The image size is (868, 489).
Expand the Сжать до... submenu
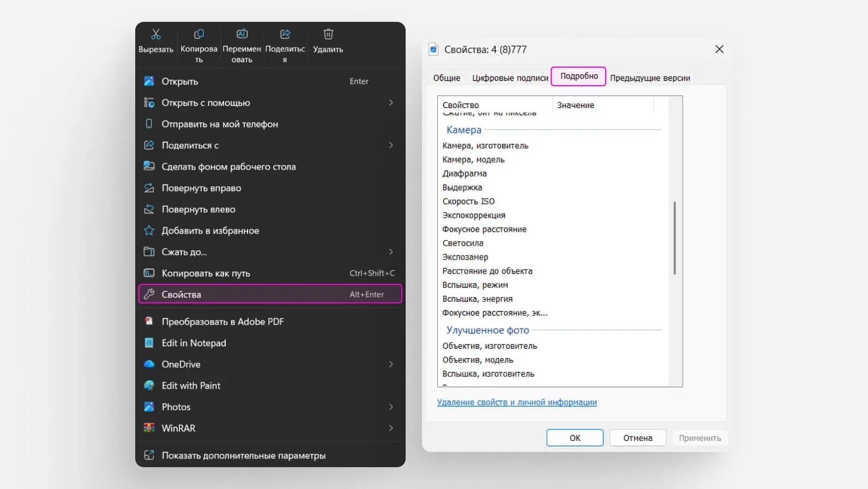point(391,252)
